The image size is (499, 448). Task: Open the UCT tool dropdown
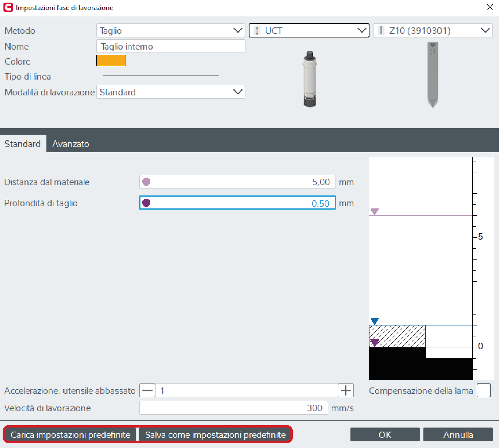(309, 30)
